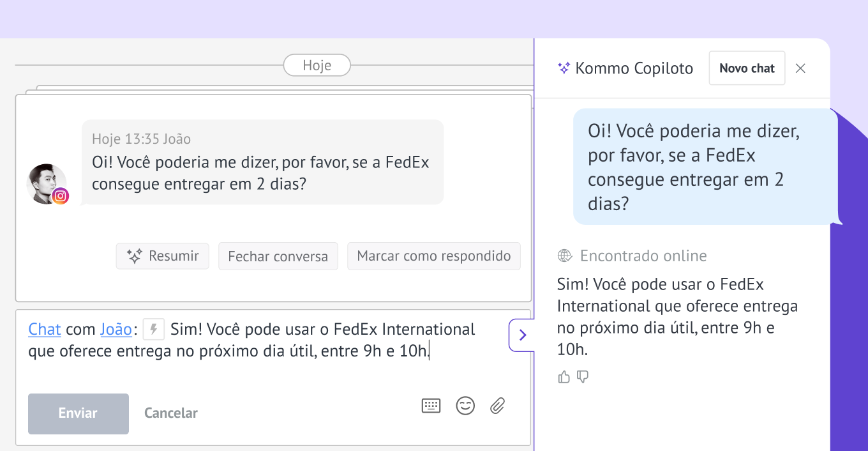
Task: Click Fechar conversa
Action: pos(278,257)
